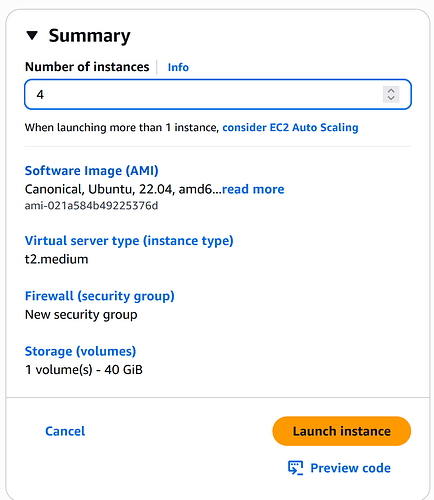Collapse the Summary section triangle
Viewport: 434px width, 500px height.
tap(32, 35)
